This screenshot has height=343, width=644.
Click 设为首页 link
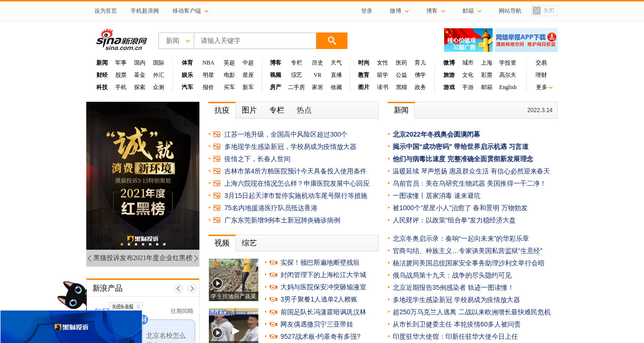click(x=106, y=11)
